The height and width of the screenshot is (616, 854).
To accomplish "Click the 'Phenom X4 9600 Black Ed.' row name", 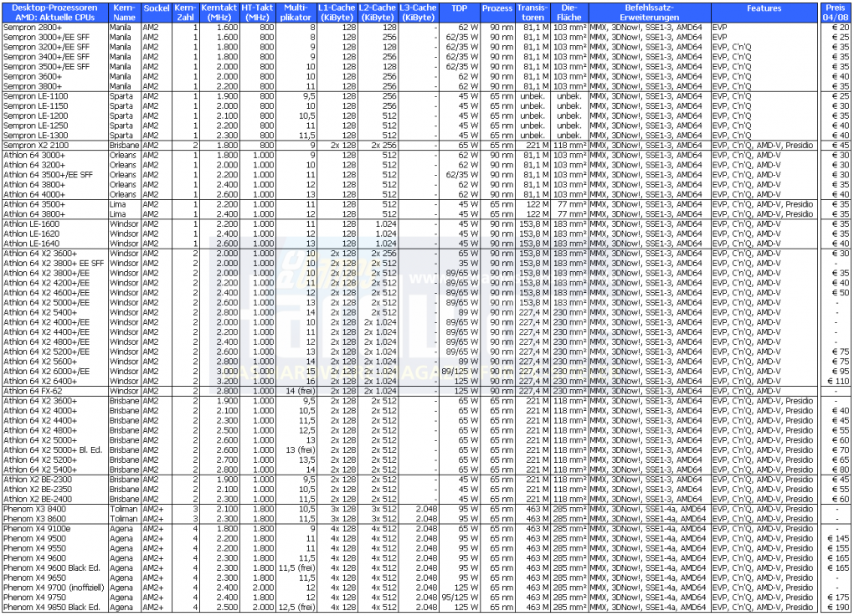I will click(x=52, y=567).
